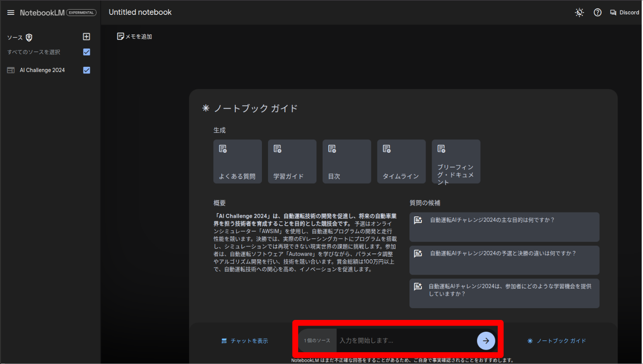Click the ノートブック ガイド button at bottom right
The image size is (643, 364).
pos(557,341)
